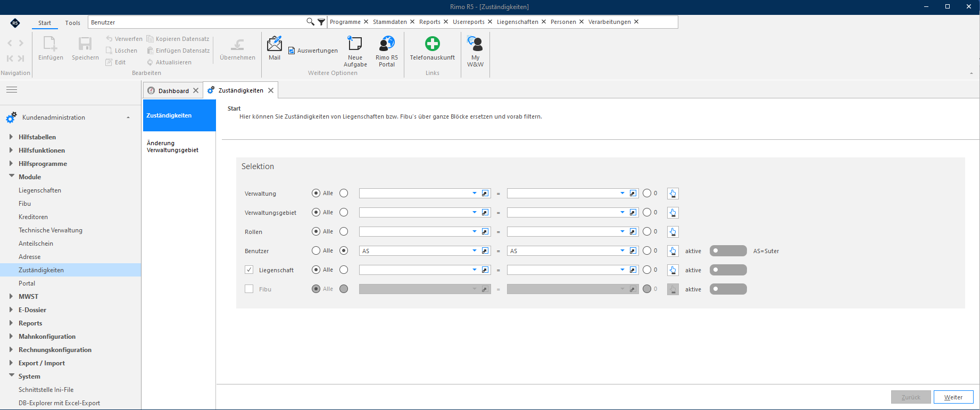Switch to the Tools ribbon tab
This screenshot has height=410, width=980.
(73, 23)
